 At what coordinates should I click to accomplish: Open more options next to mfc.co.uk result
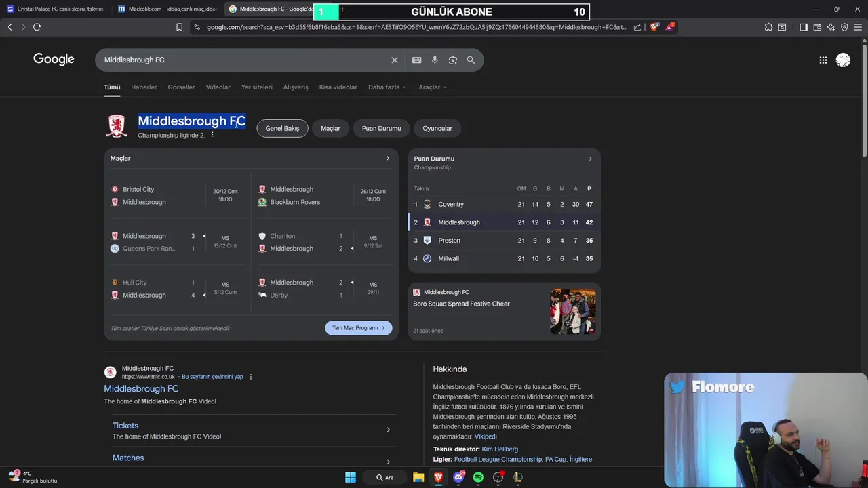[x=251, y=377]
